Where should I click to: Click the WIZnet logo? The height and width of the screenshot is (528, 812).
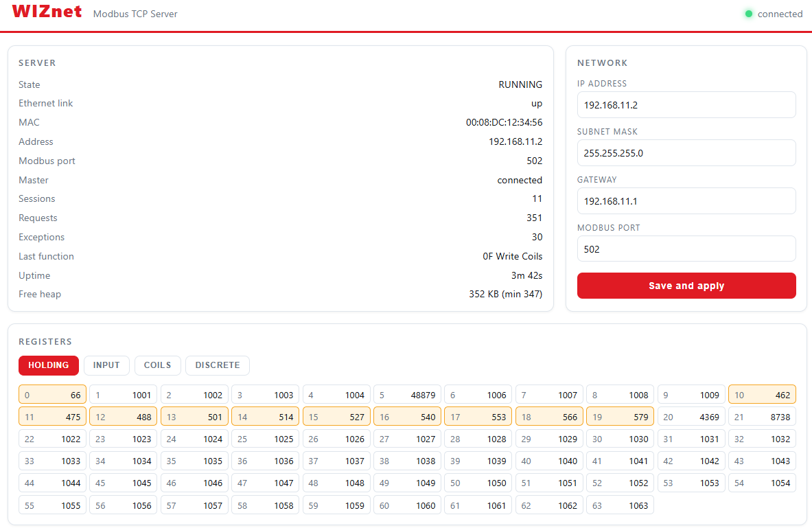point(47,12)
